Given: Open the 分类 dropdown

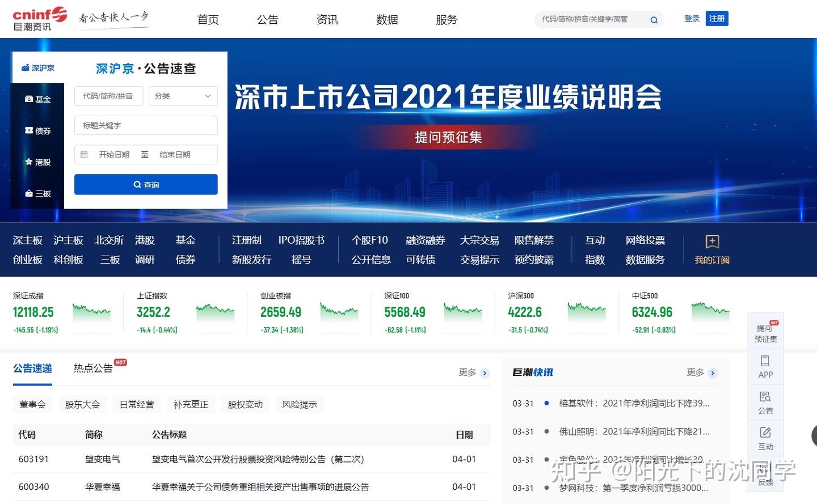Looking at the screenshot, I should (183, 96).
